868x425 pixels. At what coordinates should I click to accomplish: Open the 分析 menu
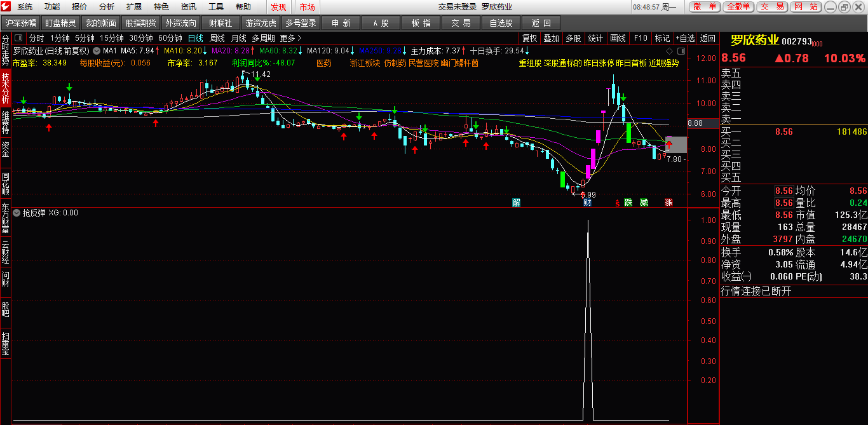pos(107,7)
